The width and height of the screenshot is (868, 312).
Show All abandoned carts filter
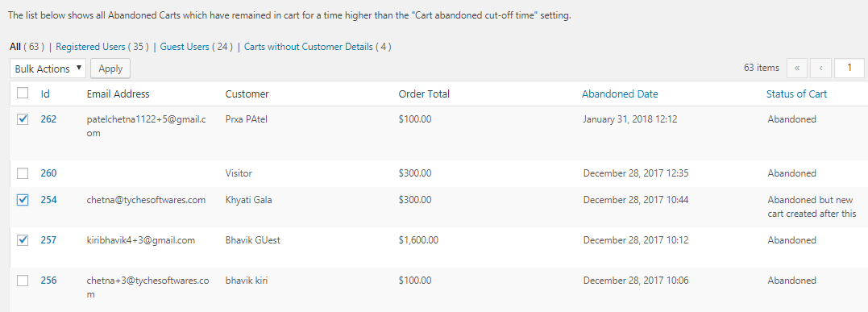(15, 47)
